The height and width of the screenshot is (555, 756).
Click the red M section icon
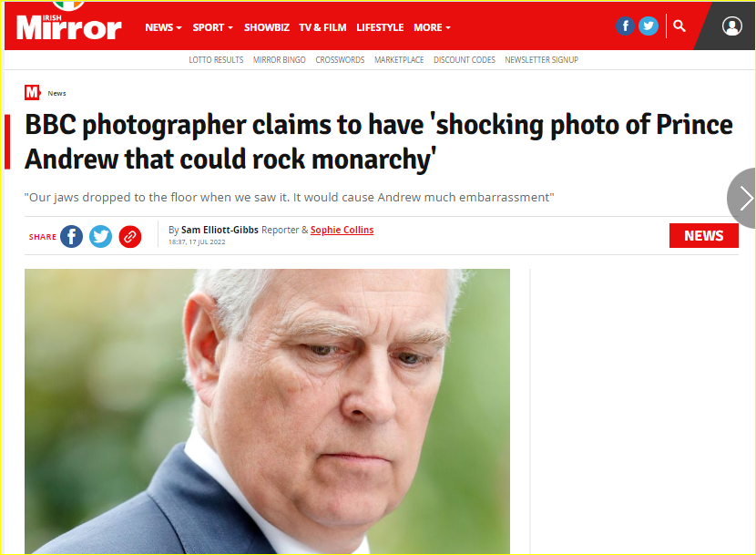click(32, 92)
